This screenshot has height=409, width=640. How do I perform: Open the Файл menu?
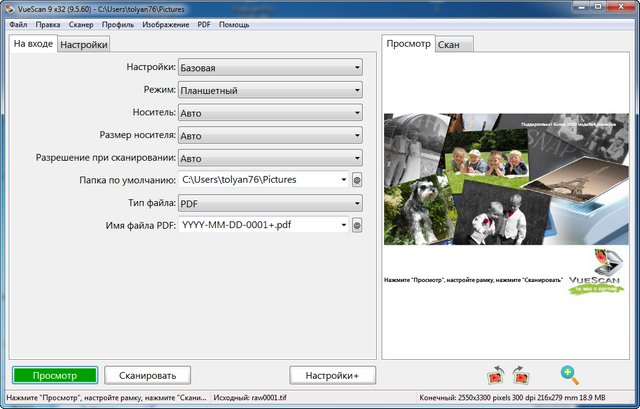(x=18, y=24)
